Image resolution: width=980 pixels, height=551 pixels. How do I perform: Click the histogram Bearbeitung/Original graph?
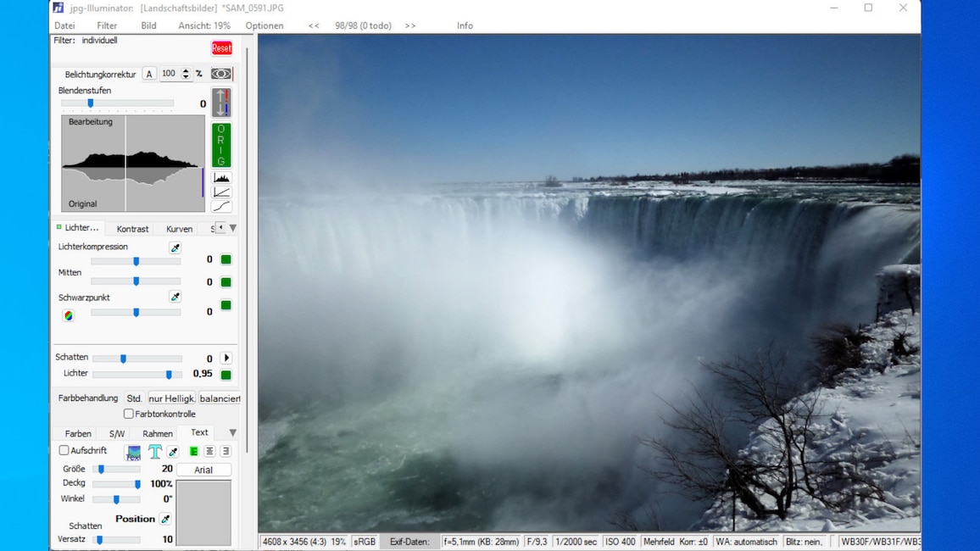coord(133,163)
